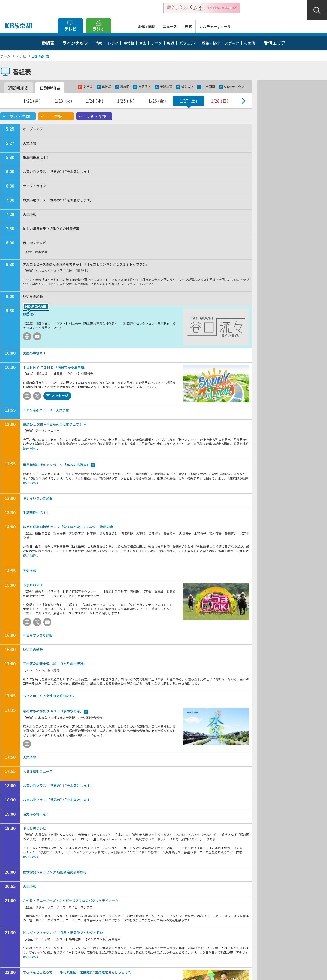Screen dimensions: 327x980
Task: Open 五木寛之の新金沢小景 program link
Action: [x=54, y=664]
